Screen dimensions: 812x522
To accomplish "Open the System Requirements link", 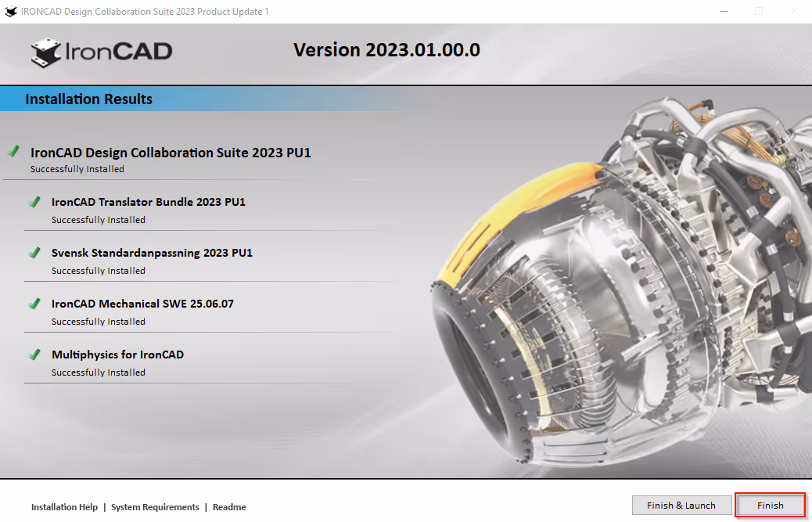I will tap(155, 507).
